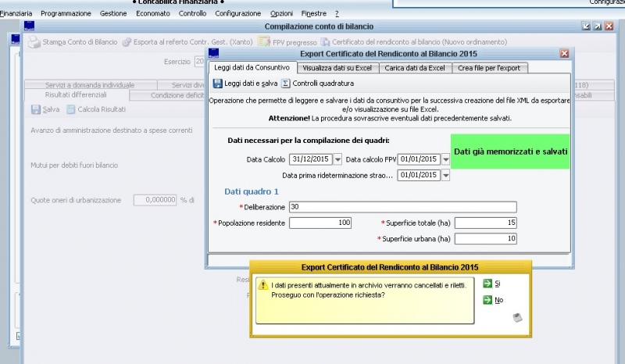The width and height of the screenshot is (625, 364).
Task: Click the Dati già memorizzati e salvati banner
Action: pos(510,152)
